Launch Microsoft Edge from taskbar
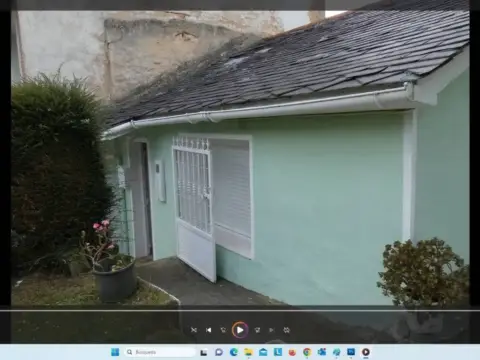The width and height of the screenshot is (480, 360). click(x=234, y=352)
